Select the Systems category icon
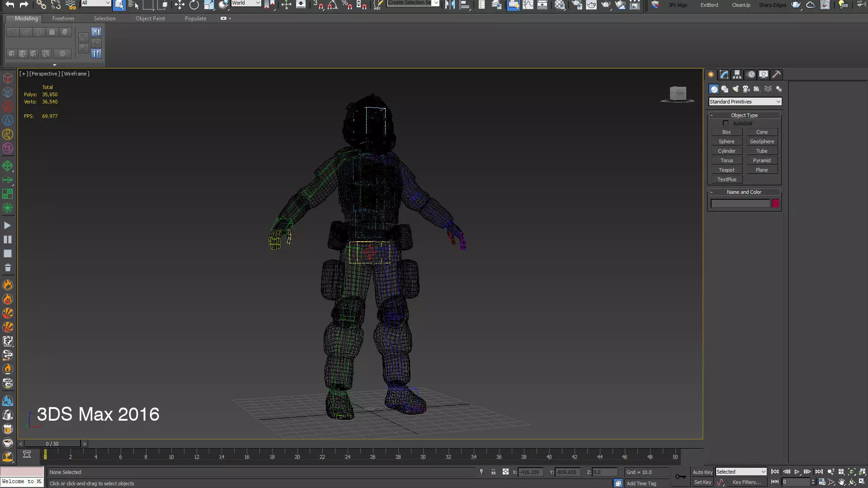 click(779, 89)
